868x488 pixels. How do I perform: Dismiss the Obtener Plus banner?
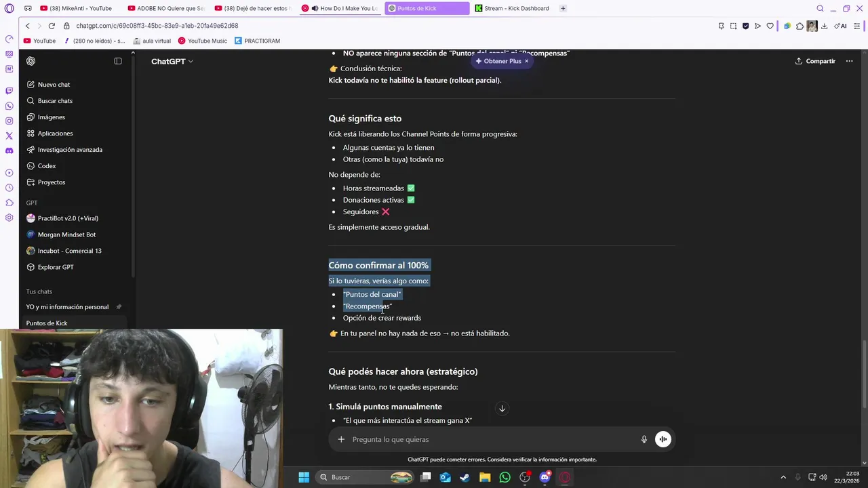[x=526, y=61]
